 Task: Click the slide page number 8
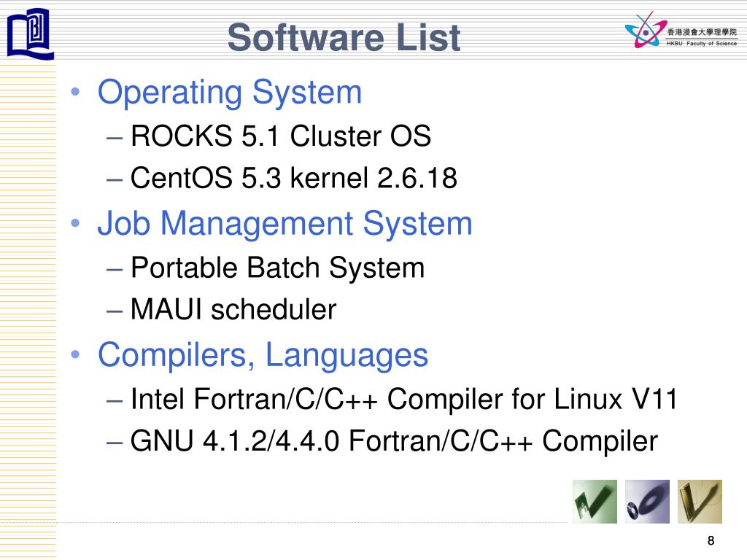click(711, 540)
